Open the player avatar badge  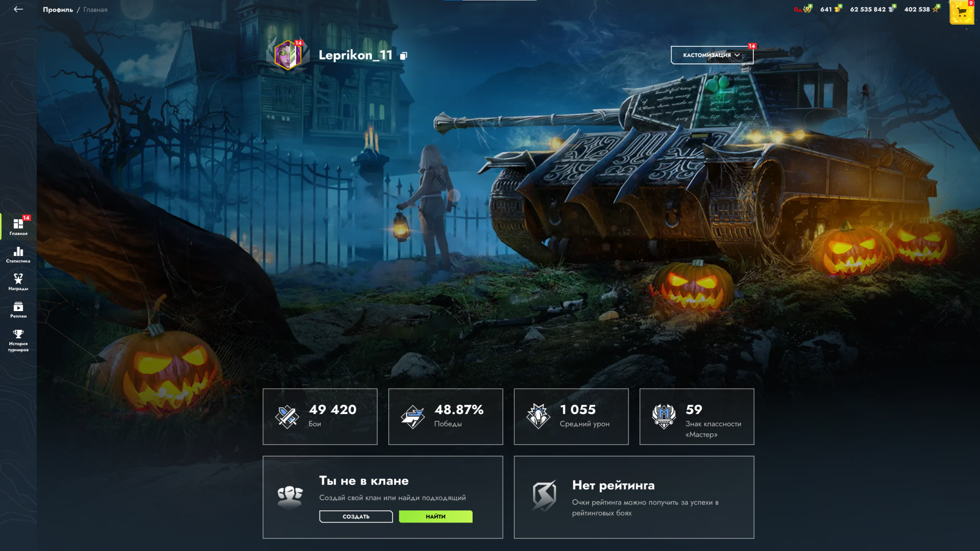(288, 55)
